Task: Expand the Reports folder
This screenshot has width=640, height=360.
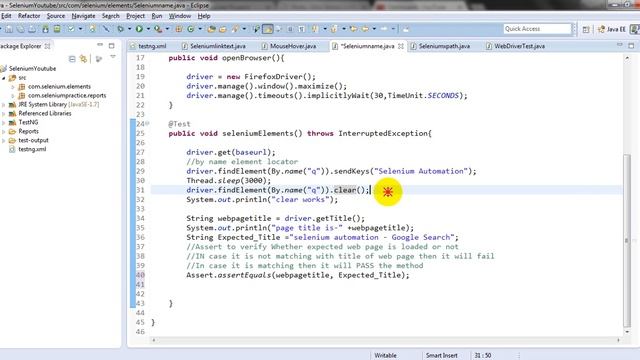Action: tap(4, 131)
